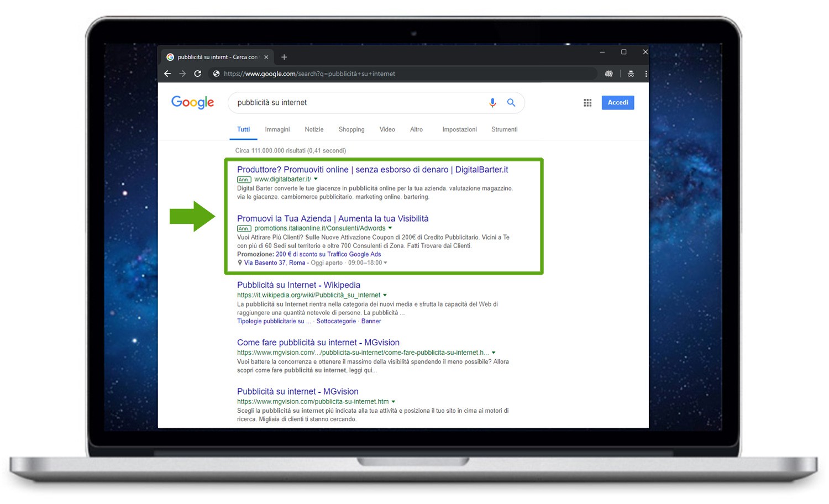Maximize the browser window
The width and height of the screenshot is (829, 504).
point(624,52)
